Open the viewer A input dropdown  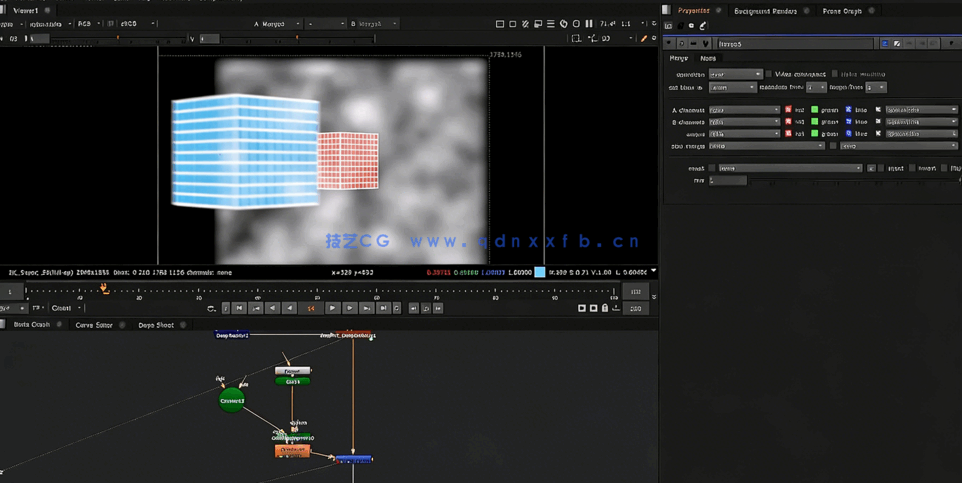(x=277, y=24)
